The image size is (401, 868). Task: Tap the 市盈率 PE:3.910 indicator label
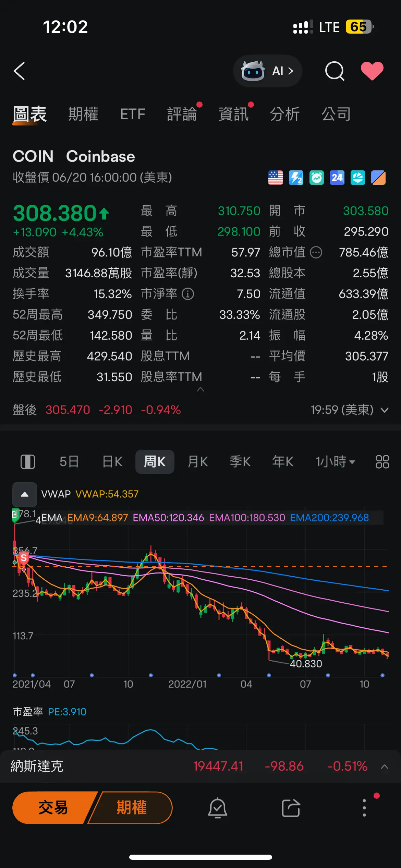[x=50, y=712]
